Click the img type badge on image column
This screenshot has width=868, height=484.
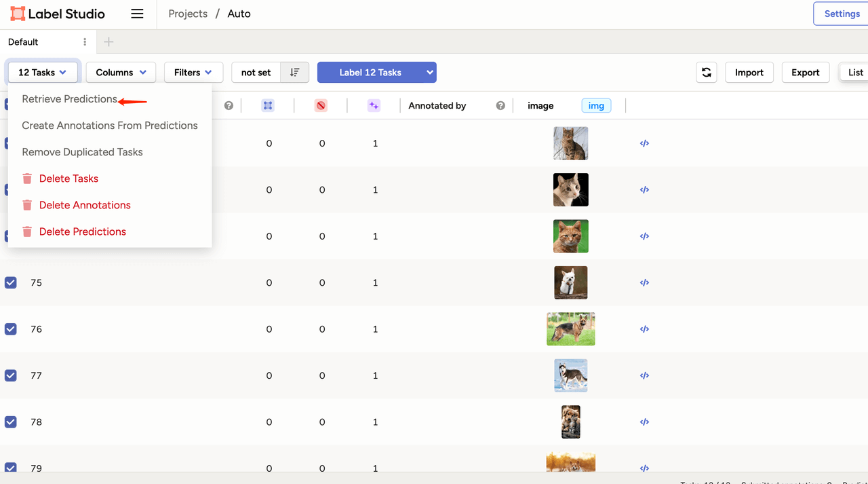(596, 106)
